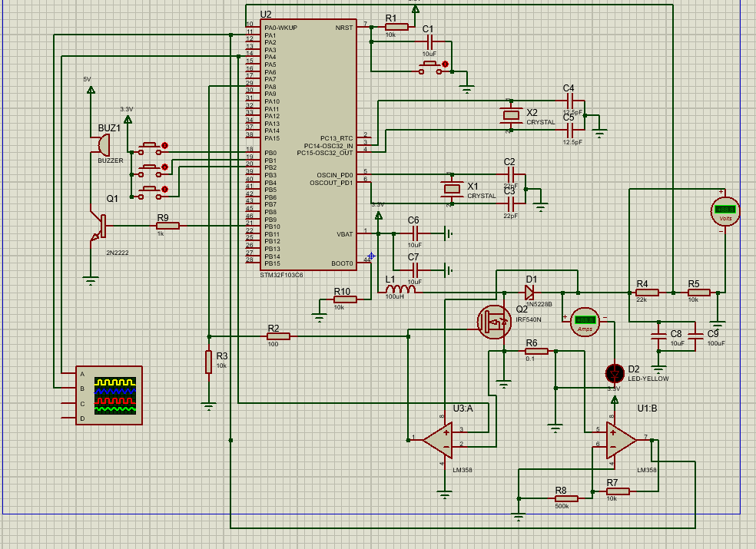Click the Amps ammeter instrument
This screenshot has width=756, height=549.
pyautogui.click(x=585, y=322)
